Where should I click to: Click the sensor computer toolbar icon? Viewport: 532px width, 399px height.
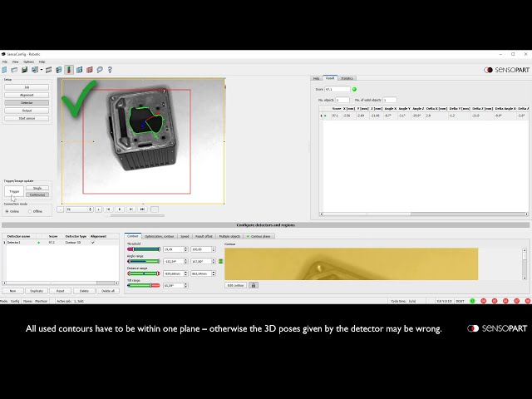(x=34, y=70)
